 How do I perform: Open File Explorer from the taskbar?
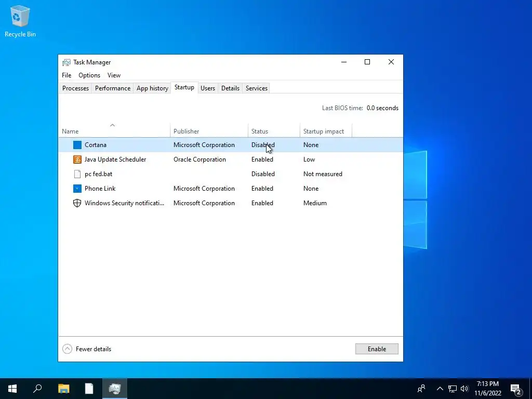pos(63,389)
